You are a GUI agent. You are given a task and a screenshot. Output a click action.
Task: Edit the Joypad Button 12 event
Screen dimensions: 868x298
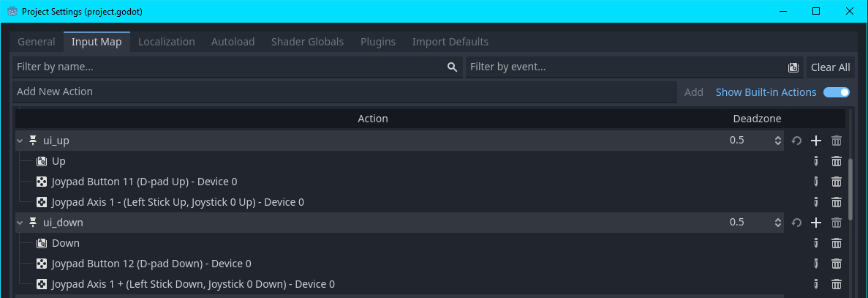(815, 264)
